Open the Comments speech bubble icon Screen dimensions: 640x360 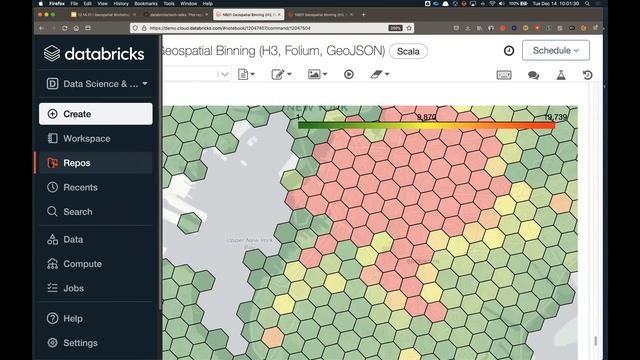point(533,75)
